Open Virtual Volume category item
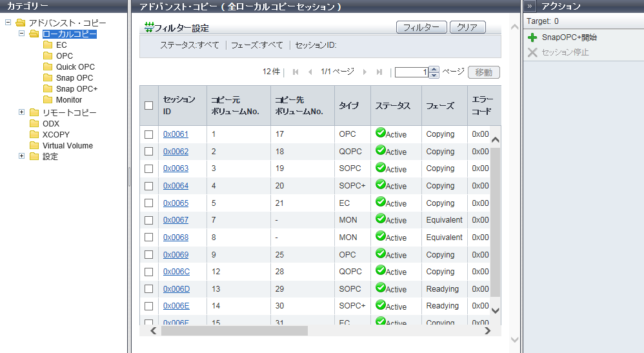Screen dimensions: 644x353 pos(67,146)
